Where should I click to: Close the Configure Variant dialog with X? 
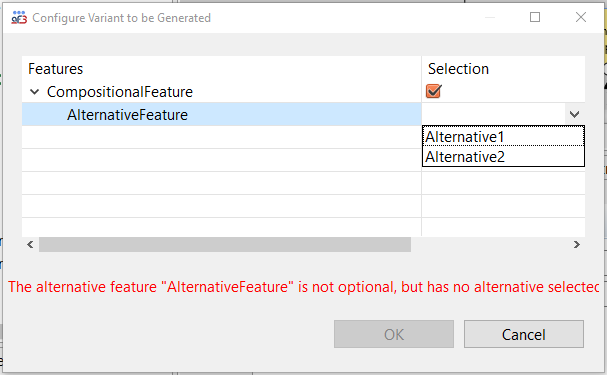[x=581, y=17]
